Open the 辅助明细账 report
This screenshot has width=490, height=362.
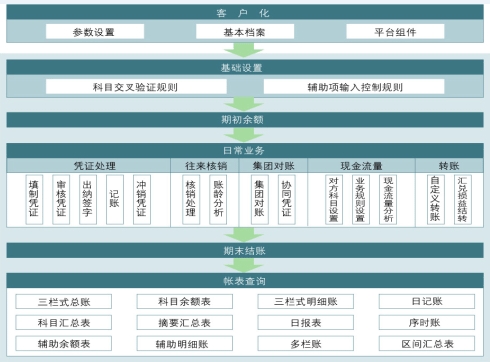point(185,343)
